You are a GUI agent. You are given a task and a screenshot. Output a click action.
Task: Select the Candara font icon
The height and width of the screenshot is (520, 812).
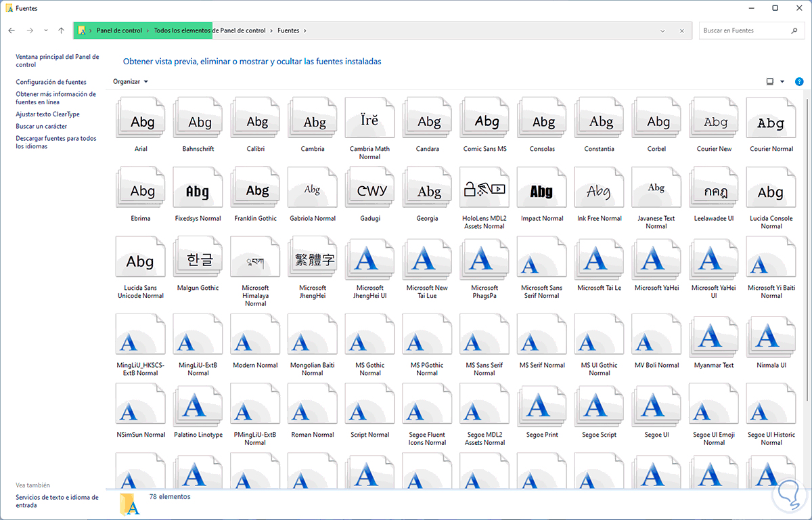point(427,119)
